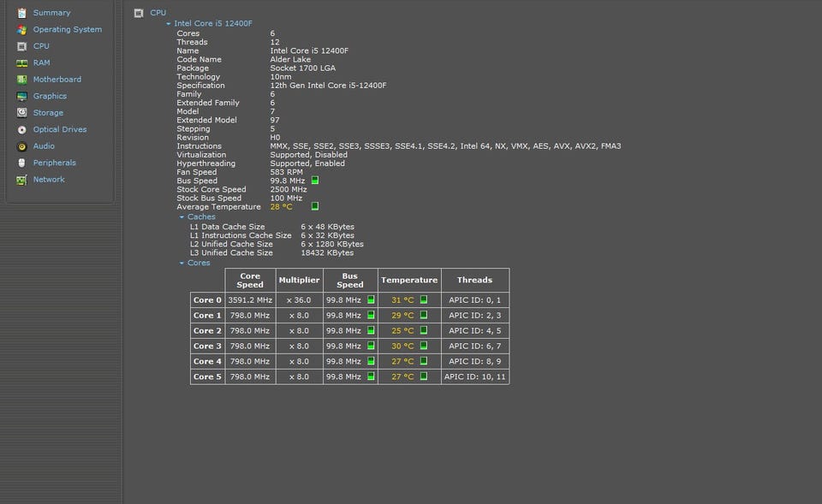Select the CPU item in sidebar
Image resolution: width=822 pixels, height=504 pixels.
[x=41, y=46]
